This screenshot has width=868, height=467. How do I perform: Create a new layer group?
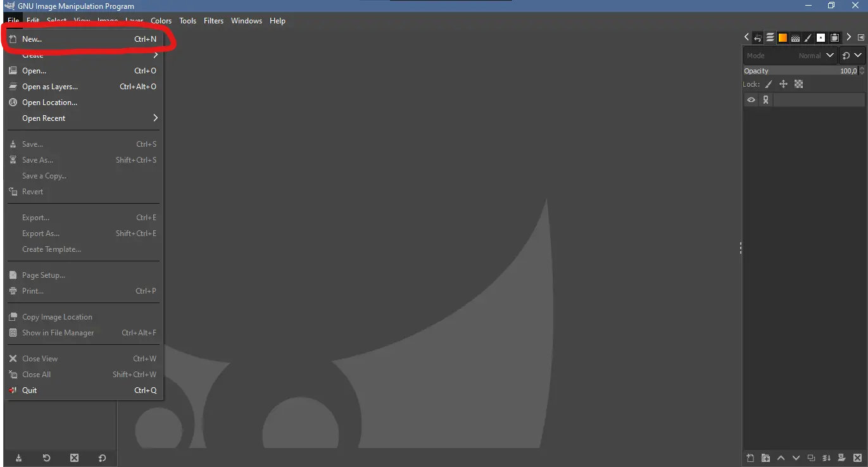coord(765,458)
